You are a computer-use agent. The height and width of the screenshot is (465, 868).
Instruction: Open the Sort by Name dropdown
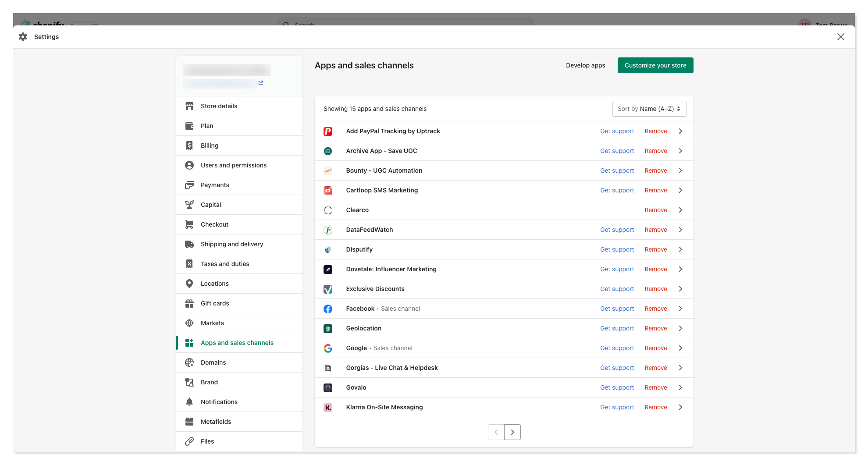click(x=649, y=109)
